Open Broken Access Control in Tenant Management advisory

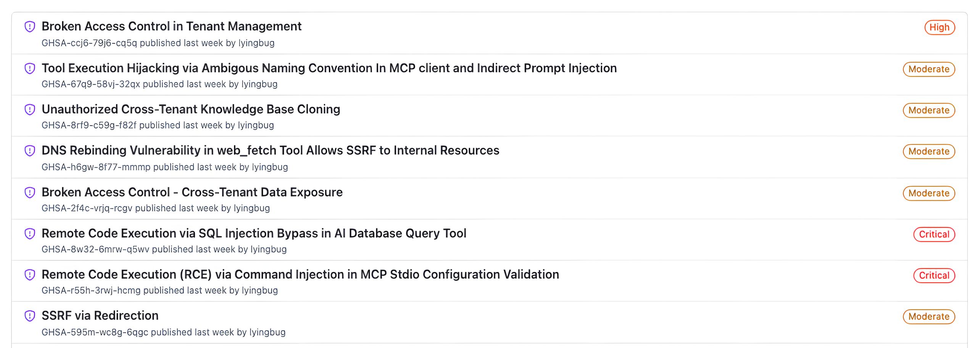click(171, 26)
